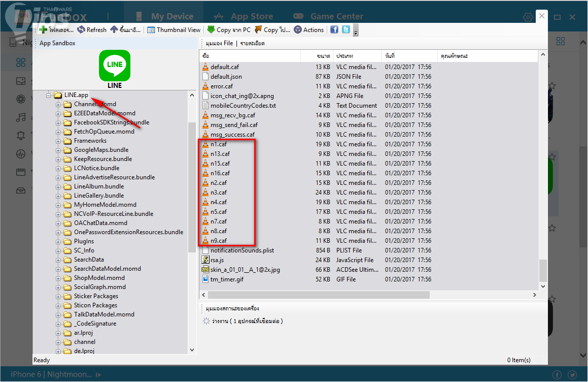Open the Actions menu
The height and width of the screenshot is (382, 588).
click(308, 29)
